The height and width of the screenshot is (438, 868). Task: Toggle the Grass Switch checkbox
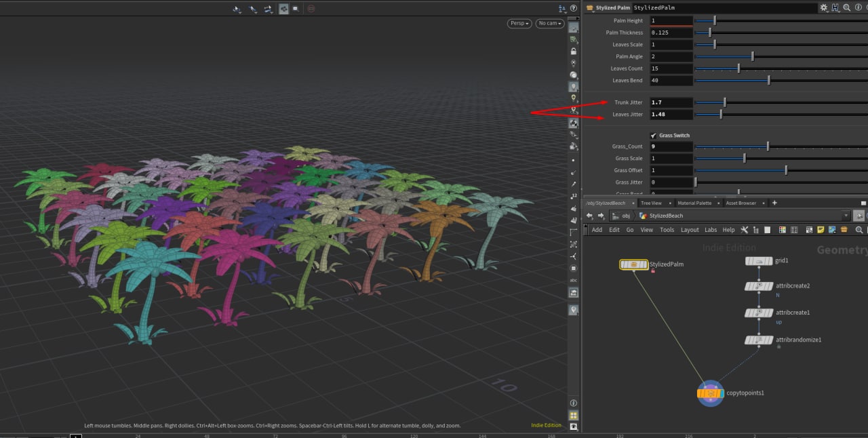(x=654, y=136)
